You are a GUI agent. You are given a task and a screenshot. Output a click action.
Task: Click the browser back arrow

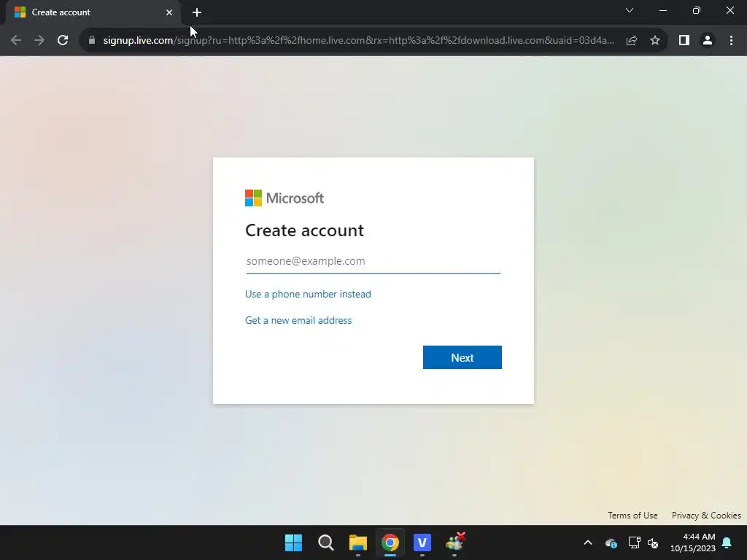pos(16,41)
